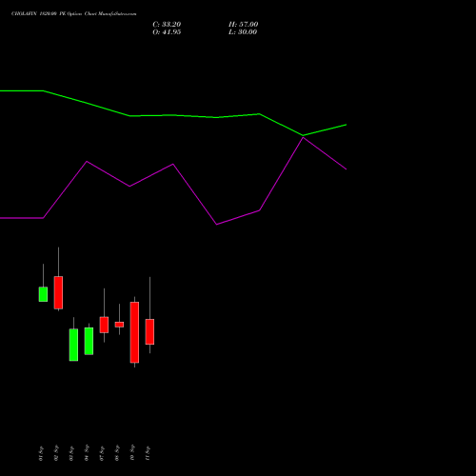The image size is (476, 476).
Task: Click the 04 Sep date label
Action: (x=87, y=453)
